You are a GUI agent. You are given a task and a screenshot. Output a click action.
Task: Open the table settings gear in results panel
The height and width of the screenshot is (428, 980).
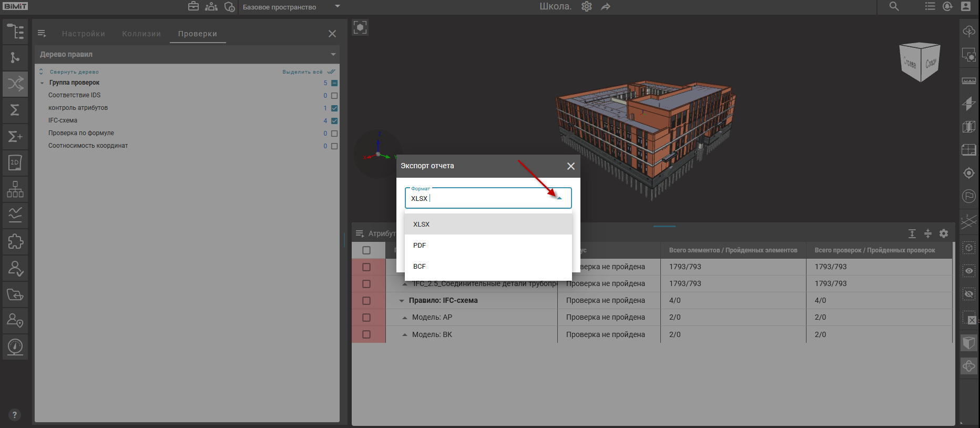pos(944,233)
